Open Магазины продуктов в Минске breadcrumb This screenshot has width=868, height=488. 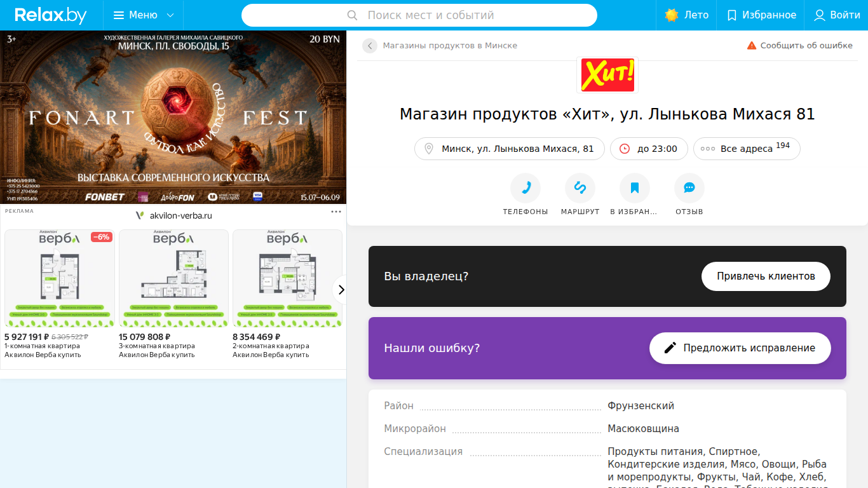pos(450,46)
